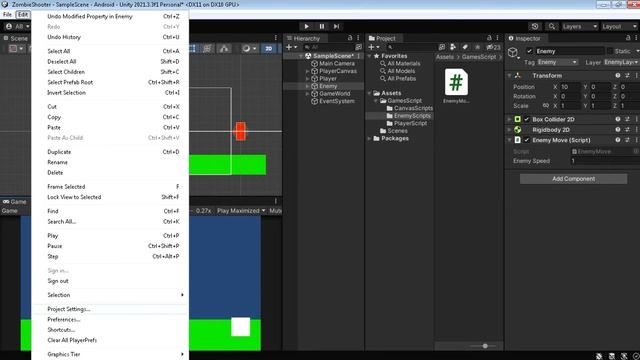Screen dimensions: 640x360
Task: Open presets for Box Collider 2D component
Action: tap(627, 119)
